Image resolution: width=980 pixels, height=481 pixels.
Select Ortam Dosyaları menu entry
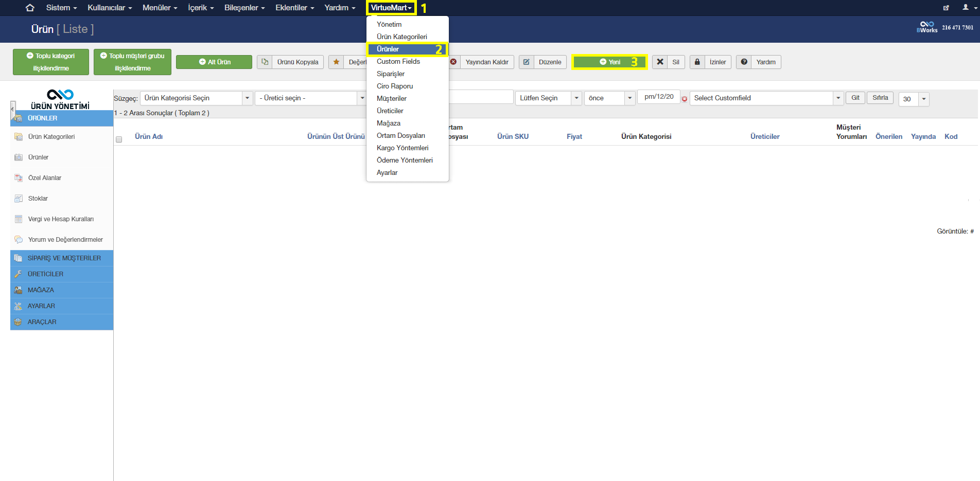[x=401, y=135]
